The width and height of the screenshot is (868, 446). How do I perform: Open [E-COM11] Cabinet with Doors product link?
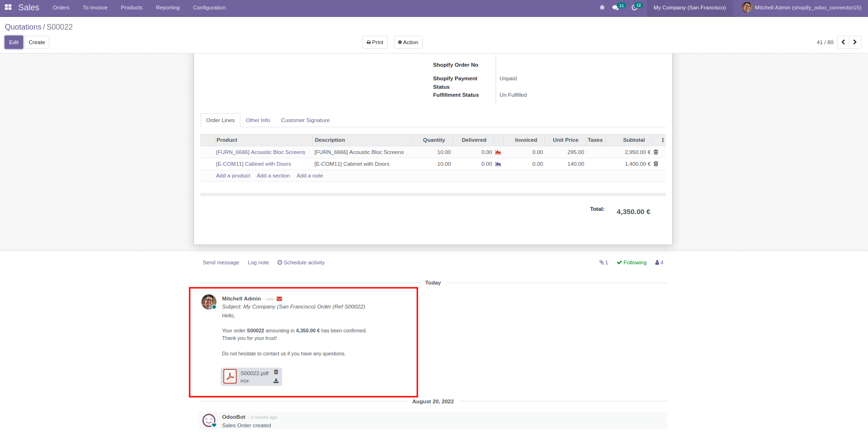pyautogui.click(x=253, y=164)
